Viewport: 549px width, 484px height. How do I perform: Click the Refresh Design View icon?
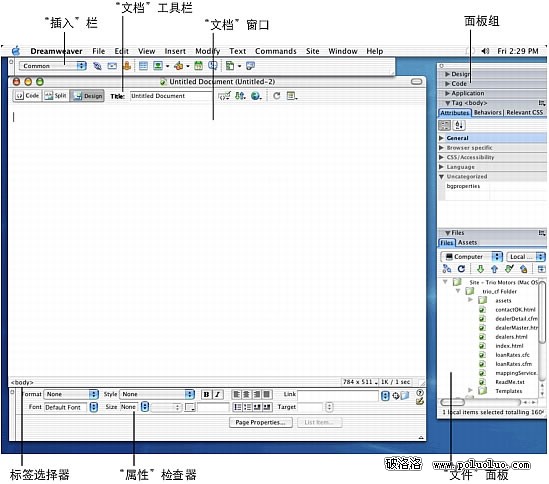[x=277, y=96]
